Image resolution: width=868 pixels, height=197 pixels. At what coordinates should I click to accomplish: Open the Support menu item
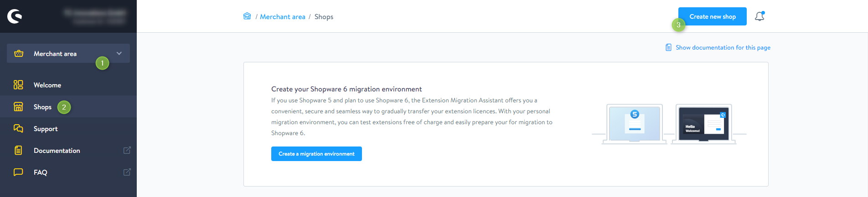click(x=68, y=128)
